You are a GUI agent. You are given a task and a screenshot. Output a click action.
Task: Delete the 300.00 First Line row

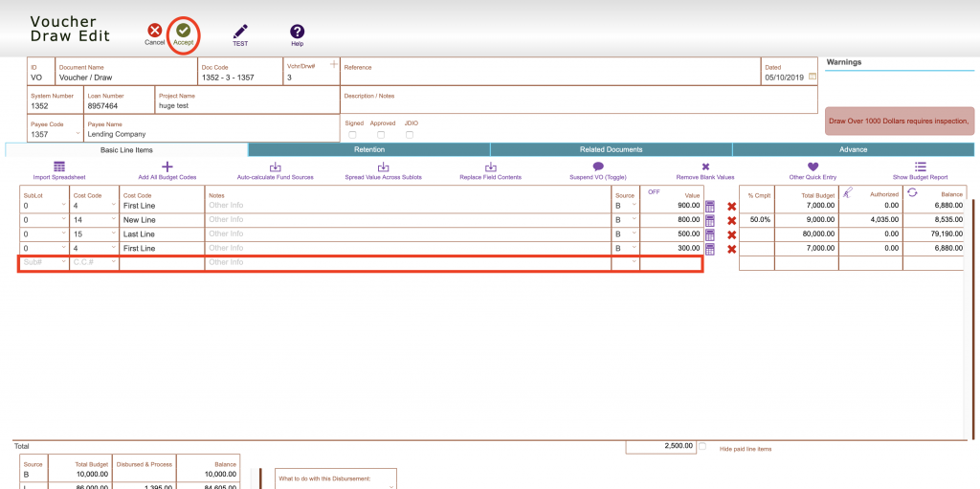pos(732,250)
